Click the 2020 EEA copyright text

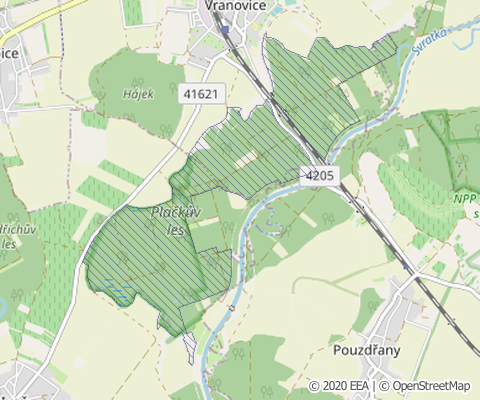tap(339, 386)
